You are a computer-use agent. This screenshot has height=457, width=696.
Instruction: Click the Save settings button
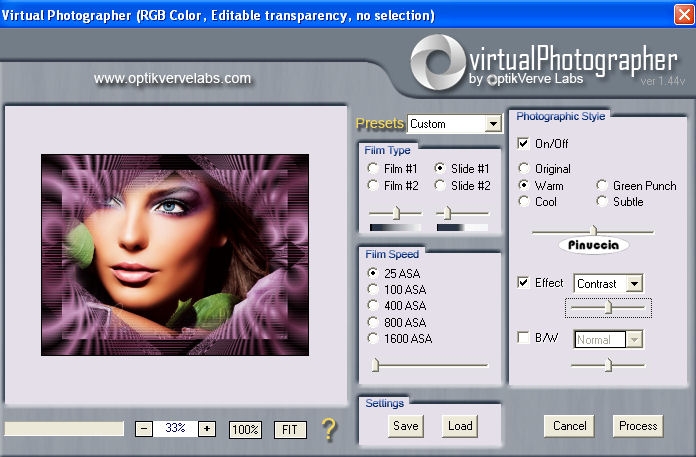[x=406, y=426]
